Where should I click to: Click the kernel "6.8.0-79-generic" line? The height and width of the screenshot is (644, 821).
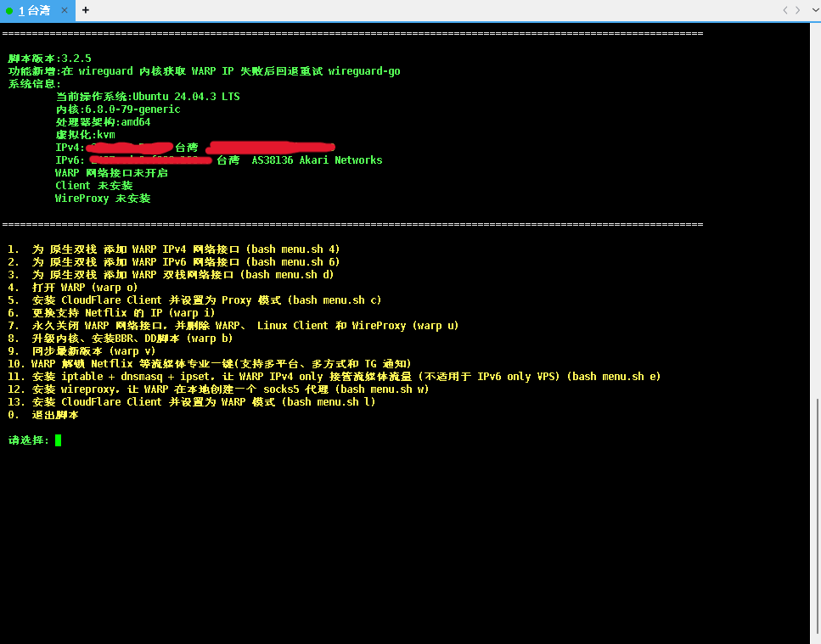pyautogui.click(x=118, y=109)
